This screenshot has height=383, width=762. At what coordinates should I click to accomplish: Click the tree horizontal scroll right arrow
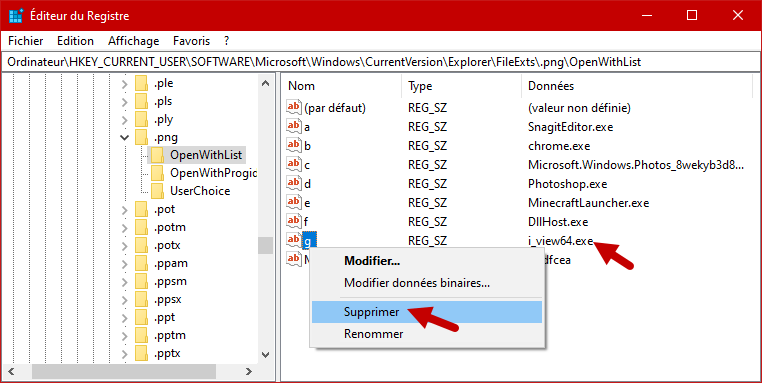click(x=249, y=372)
